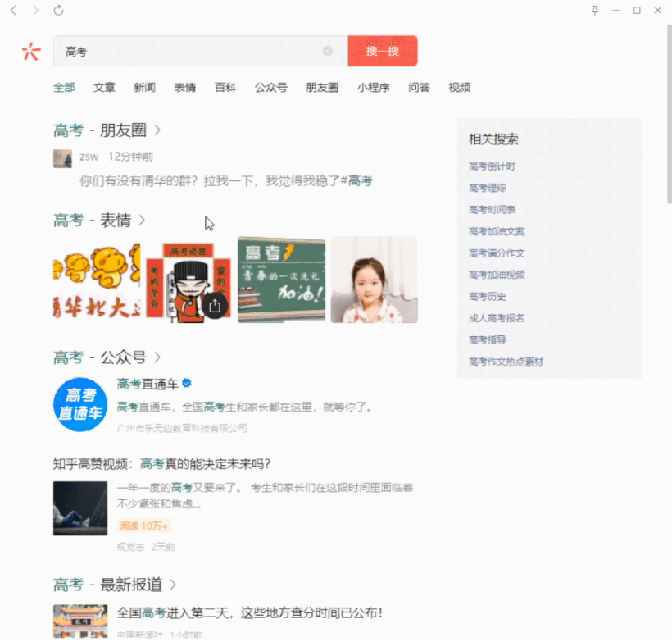Search related term 高考历史
672x642 pixels.
(x=488, y=296)
